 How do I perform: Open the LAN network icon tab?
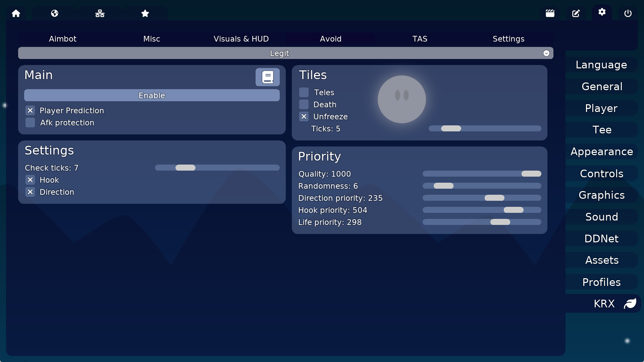pyautogui.click(x=100, y=13)
